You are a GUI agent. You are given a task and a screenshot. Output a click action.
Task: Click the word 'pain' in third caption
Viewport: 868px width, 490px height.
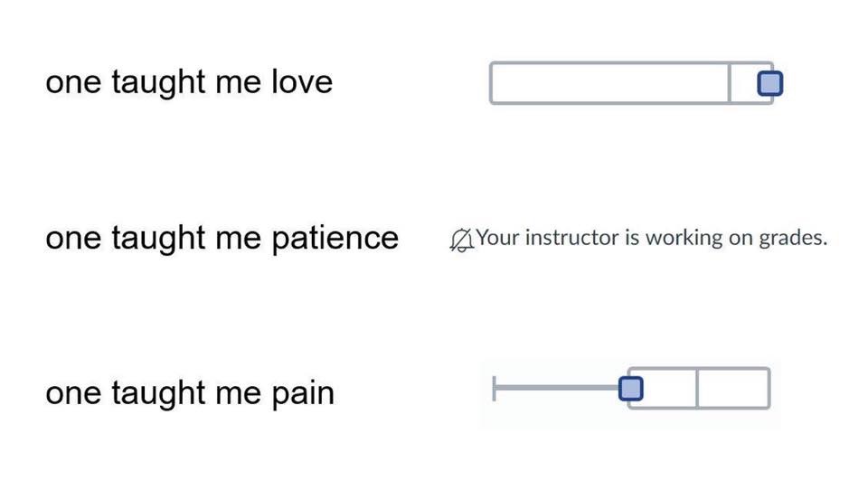pyautogui.click(x=303, y=394)
